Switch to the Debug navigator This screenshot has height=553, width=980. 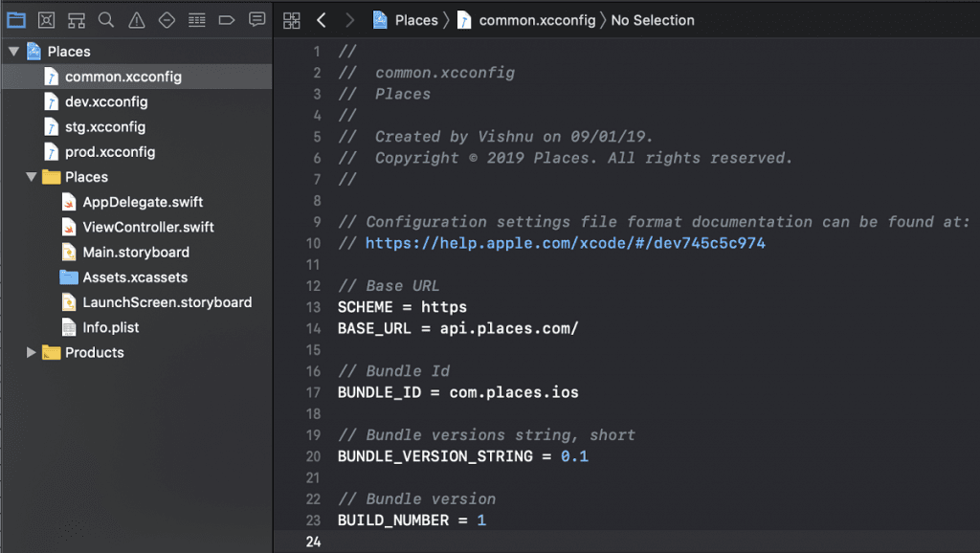pos(197,20)
